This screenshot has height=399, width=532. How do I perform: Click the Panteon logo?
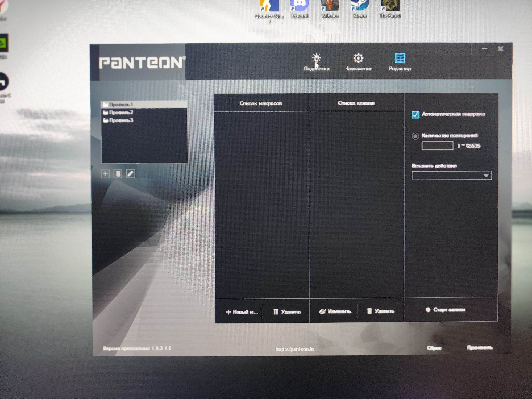tap(142, 63)
